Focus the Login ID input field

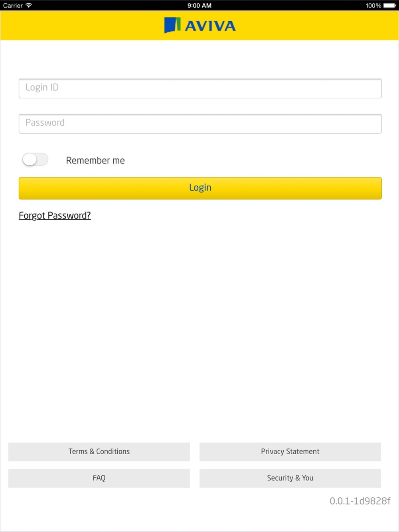click(x=200, y=88)
